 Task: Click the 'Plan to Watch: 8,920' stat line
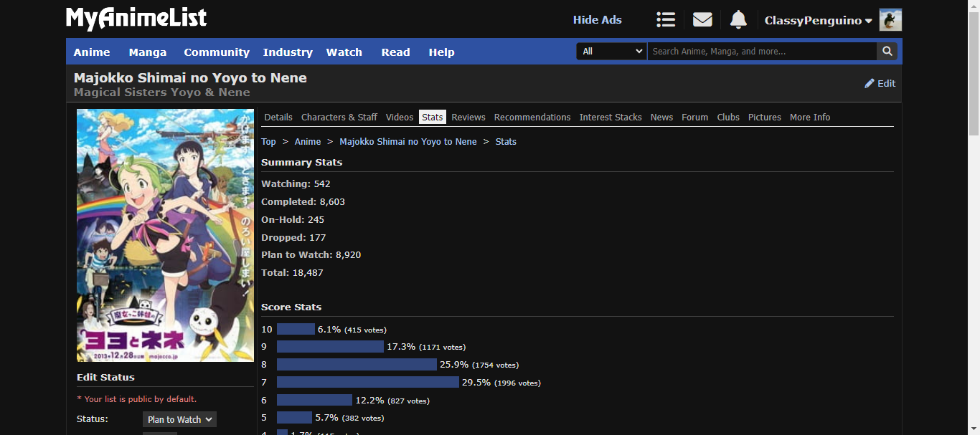311,255
